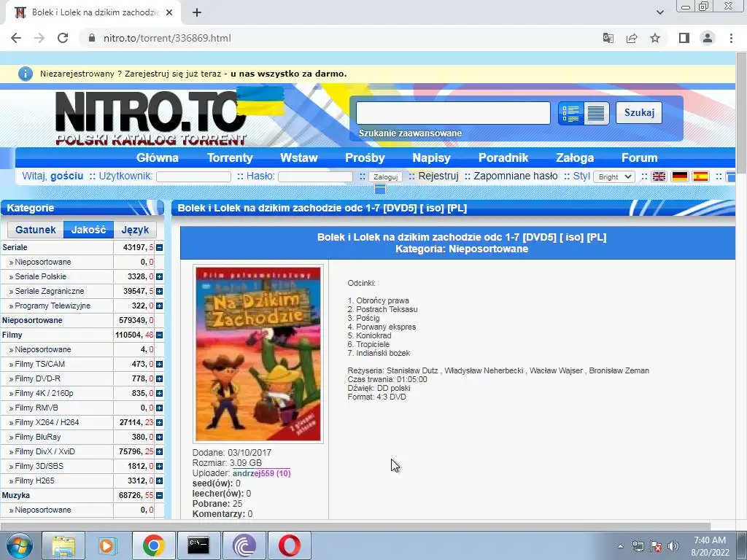Collapse the Seriale category

pyautogui.click(x=160, y=248)
